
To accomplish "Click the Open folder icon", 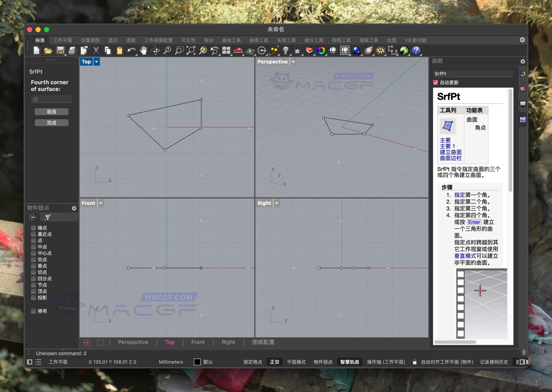I will pyautogui.click(x=48, y=50).
